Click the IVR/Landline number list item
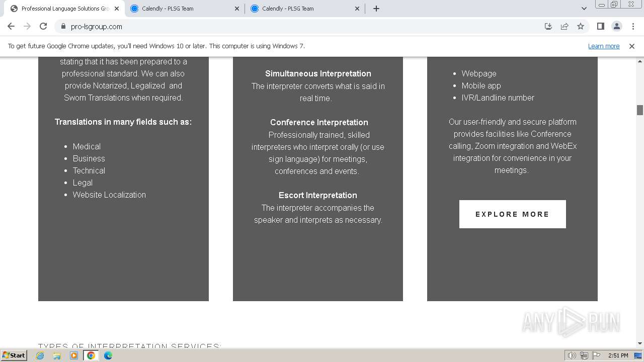Viewport: 644px width, 362px height. click(498, 98)
